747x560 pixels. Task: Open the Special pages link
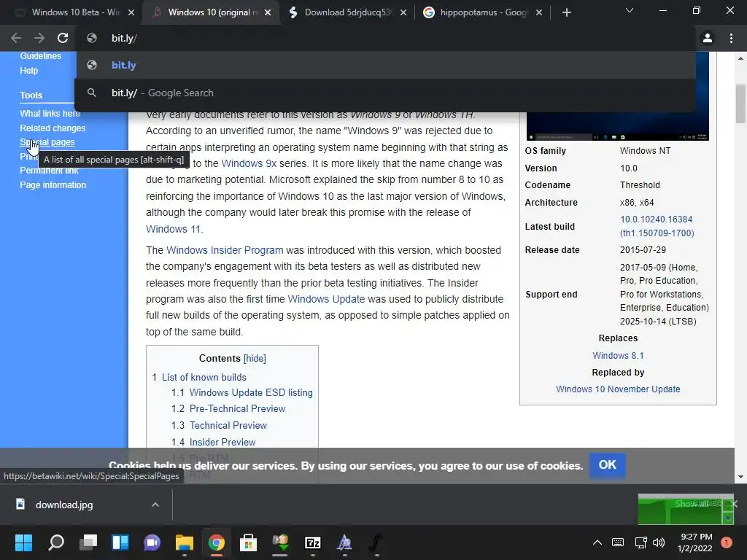[47, 142]
